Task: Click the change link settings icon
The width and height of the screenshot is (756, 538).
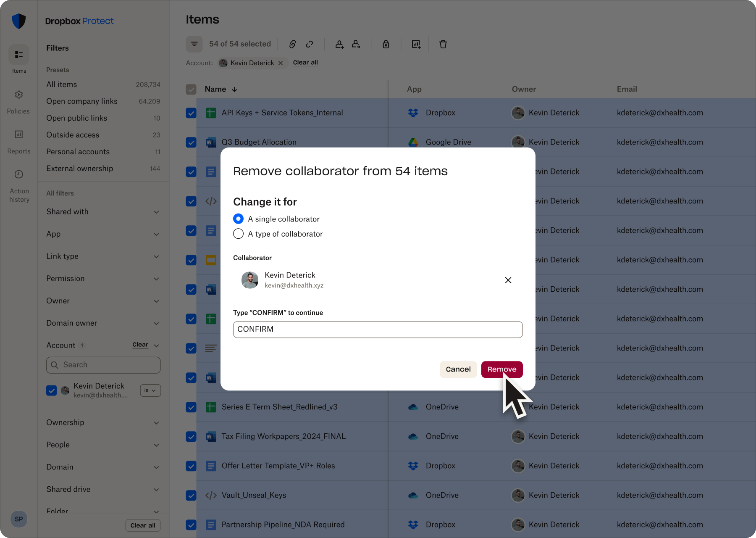Action: 293,44
